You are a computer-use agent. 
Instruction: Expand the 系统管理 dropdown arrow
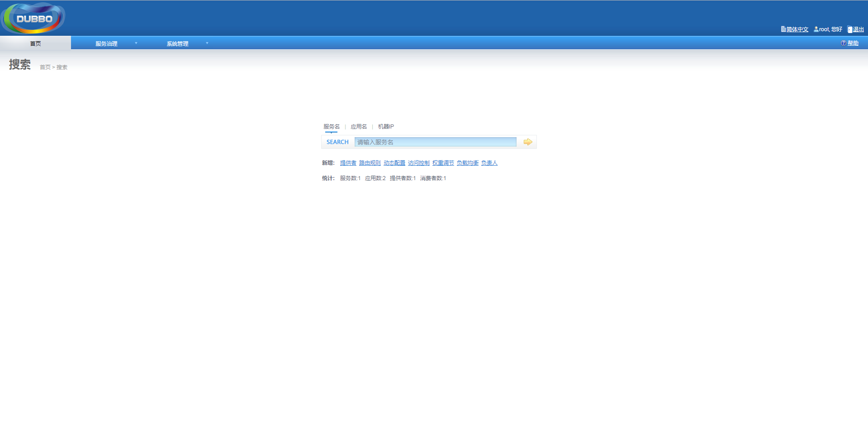207,43
